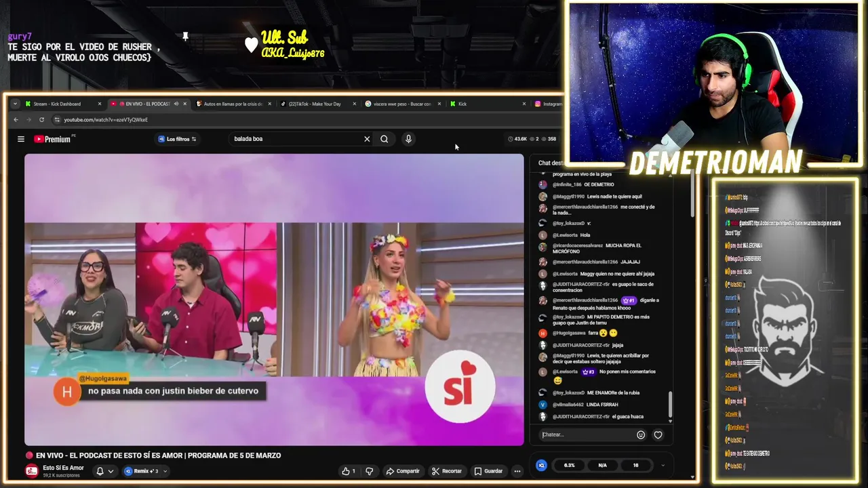Expand the notification bell dropdown chevron
Screen dimensions: 868x488
click(111, 471)
